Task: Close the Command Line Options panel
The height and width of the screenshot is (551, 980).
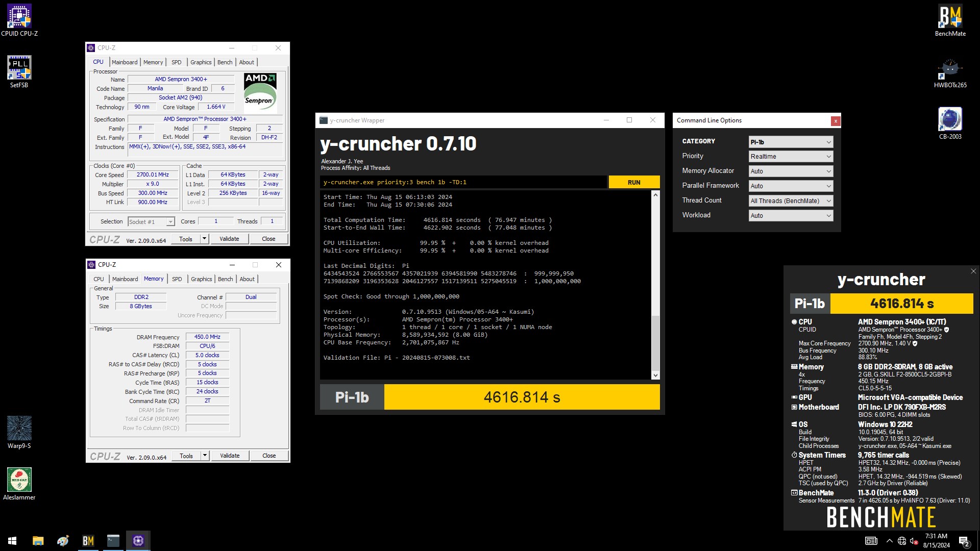Action: point(835,121)
